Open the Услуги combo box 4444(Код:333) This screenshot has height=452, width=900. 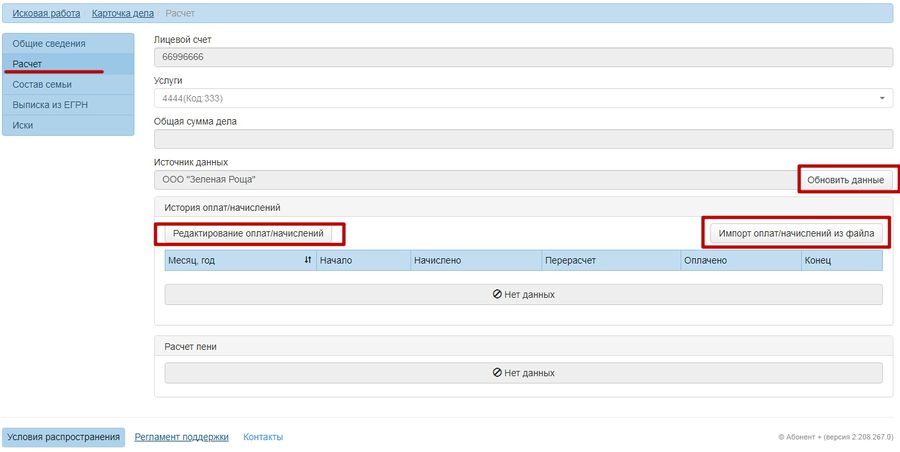(x=523, y=98)
